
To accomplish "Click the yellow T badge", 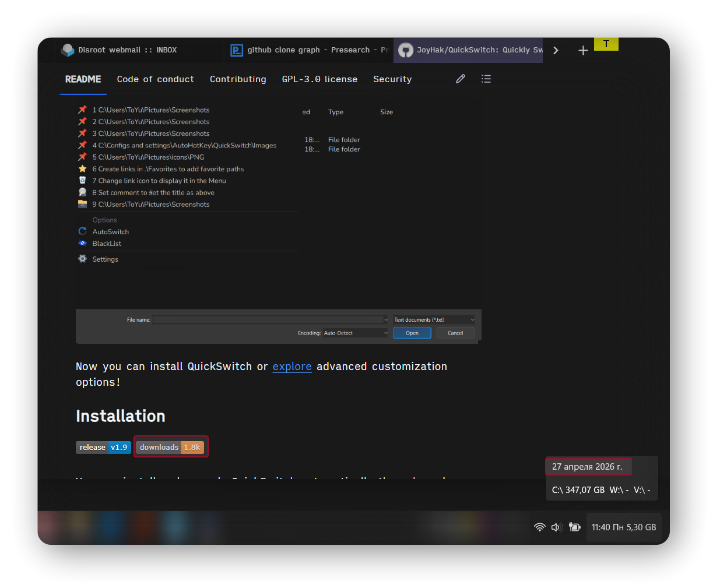I will click(x=606, y=44).
